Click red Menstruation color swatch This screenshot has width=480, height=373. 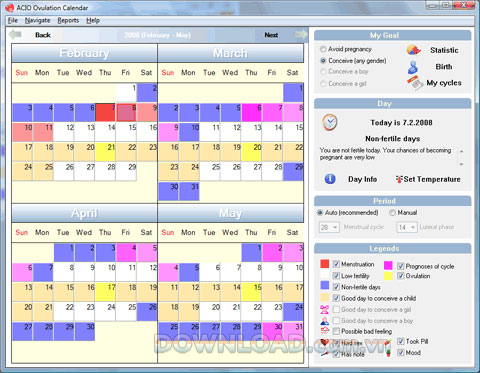[x=324, y=264]
